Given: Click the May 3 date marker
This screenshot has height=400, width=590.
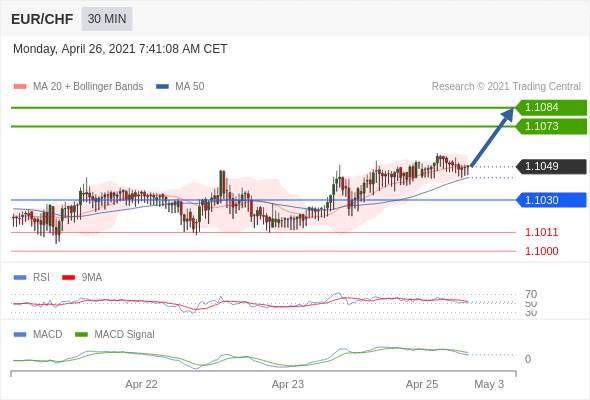Looking at the screenshot, I should 489,384.
